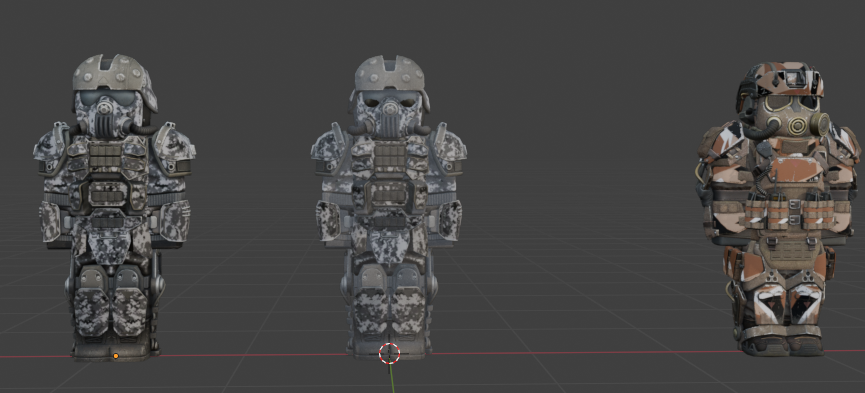The width and height of the screenshot is (865, 393).
Task: Click the green Y axis line below the 3D cursor
Action: point(392,379)
